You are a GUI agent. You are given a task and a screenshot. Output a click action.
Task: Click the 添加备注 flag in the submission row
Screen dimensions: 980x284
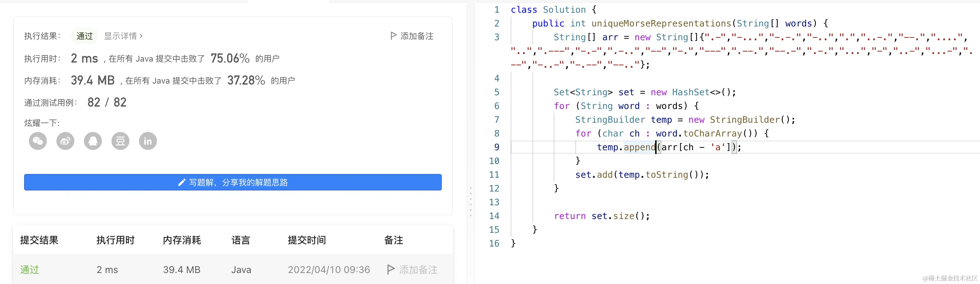coord(390,269)
